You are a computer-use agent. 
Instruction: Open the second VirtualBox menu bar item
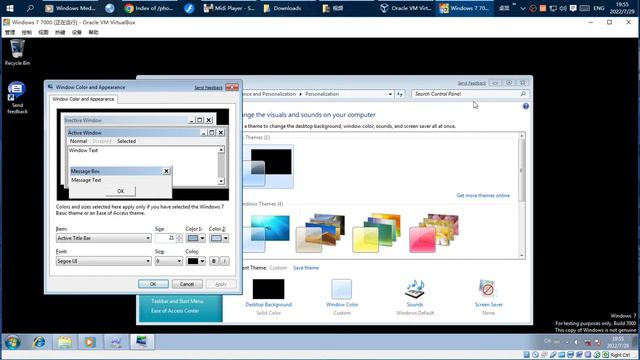point(27,32)
